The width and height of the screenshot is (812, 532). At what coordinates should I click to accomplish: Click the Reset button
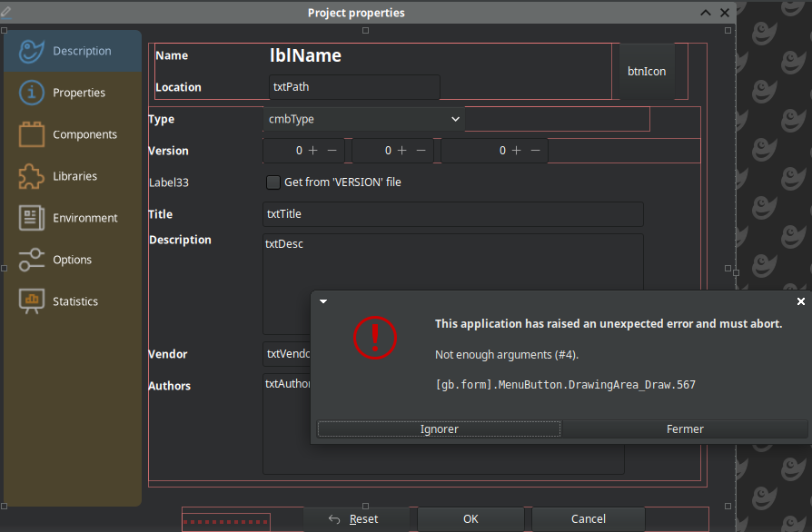[353, 519]
